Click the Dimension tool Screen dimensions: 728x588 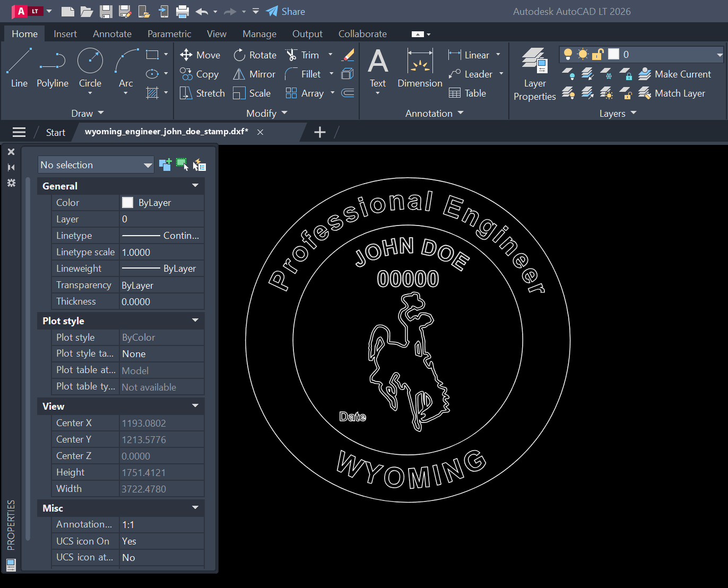(420, 68)
